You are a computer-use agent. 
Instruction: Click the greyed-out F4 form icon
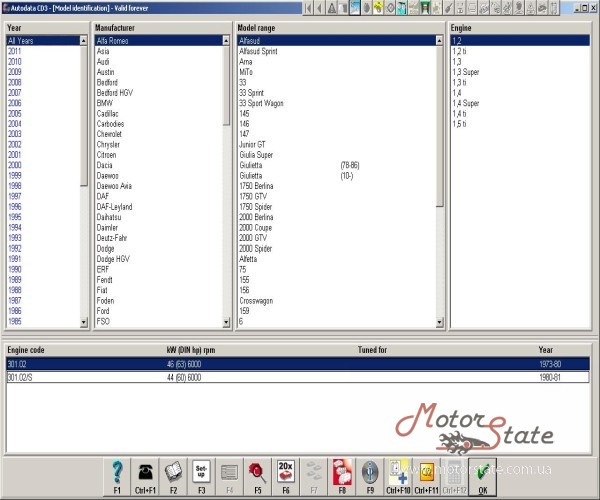tap(230, 477)
